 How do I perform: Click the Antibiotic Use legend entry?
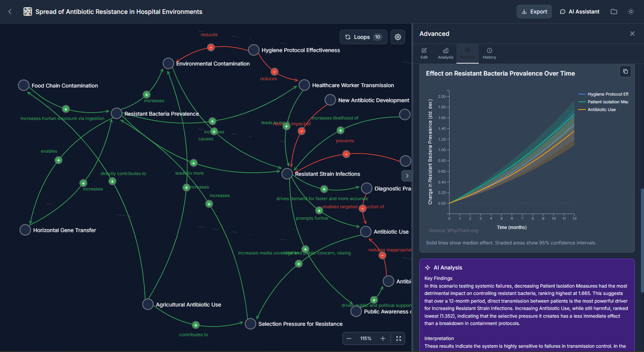pyautogui.click(x=597, y=109)
